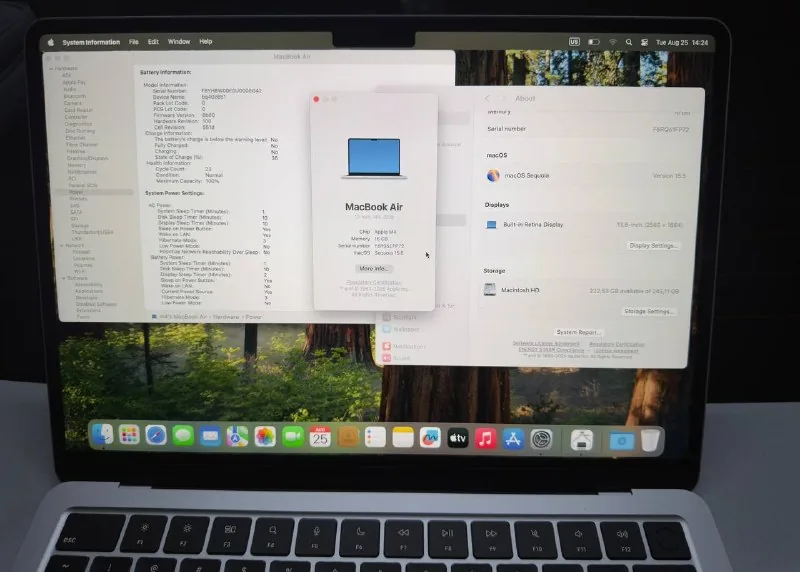Open the Trash in the Dock
Screen dimensions: 800x572
pos(650,440)
